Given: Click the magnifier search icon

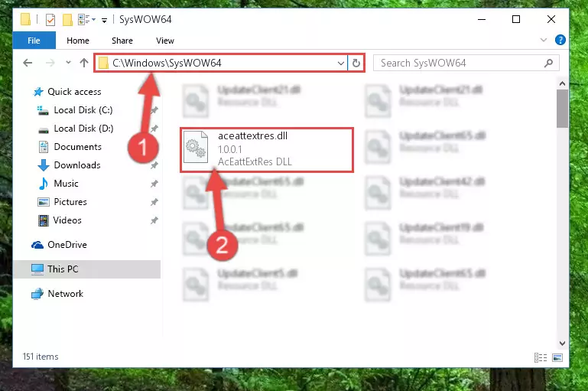Looking at the screenshot, I should [x=549, y=63].
